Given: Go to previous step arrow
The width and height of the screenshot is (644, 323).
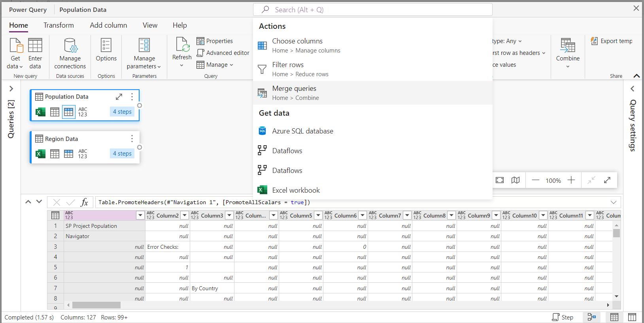Looking at the screenshot, I should click(x=28, y=201).
